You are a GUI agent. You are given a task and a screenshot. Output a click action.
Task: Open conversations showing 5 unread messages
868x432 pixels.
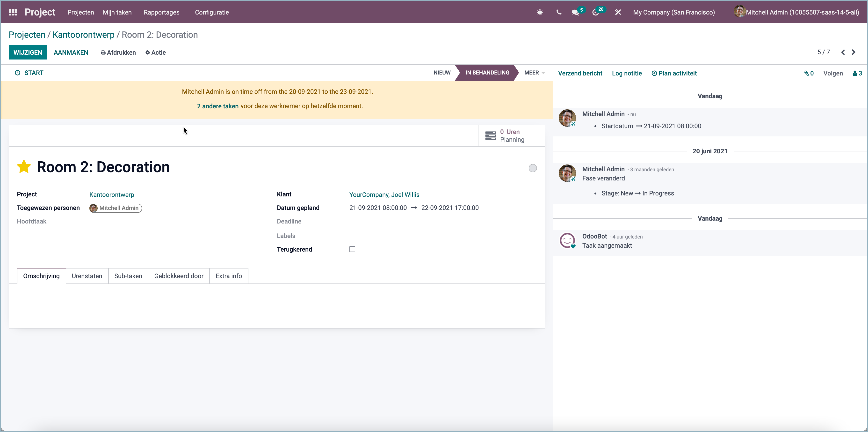pyautogui.click(x=576, y=12)
